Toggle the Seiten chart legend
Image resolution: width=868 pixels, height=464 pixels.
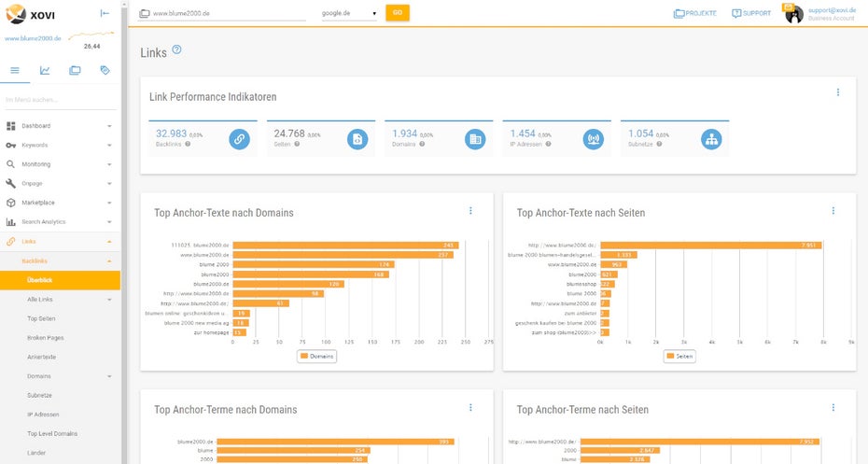(679, 356)
